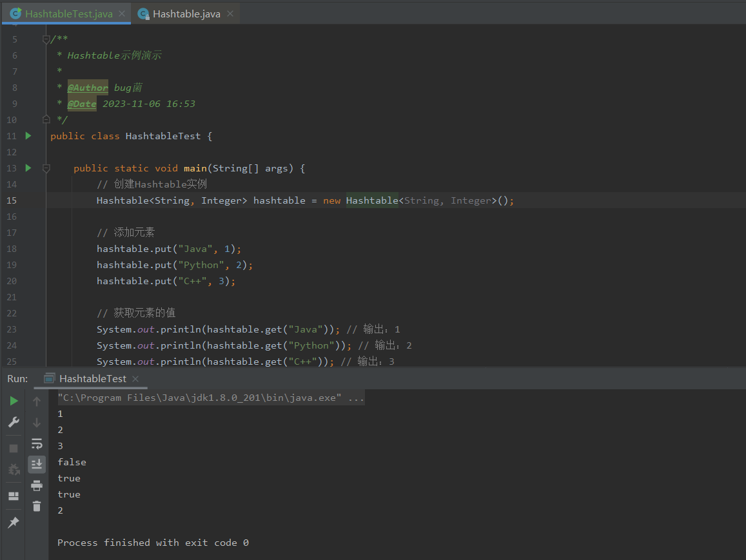This screenshot has width=746, height=560.
Task: Clear console with trash icon
Action: click(37, 507)
